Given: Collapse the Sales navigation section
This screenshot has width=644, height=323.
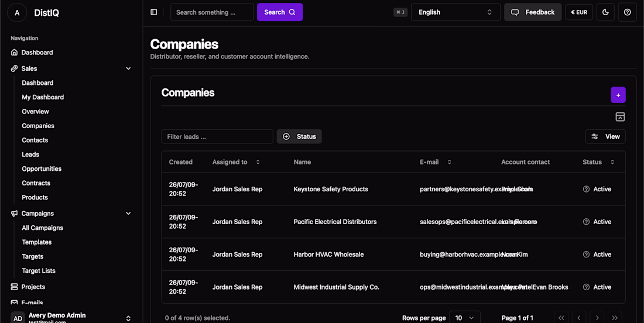Looking at the screenshot, I should click(128, 68).
